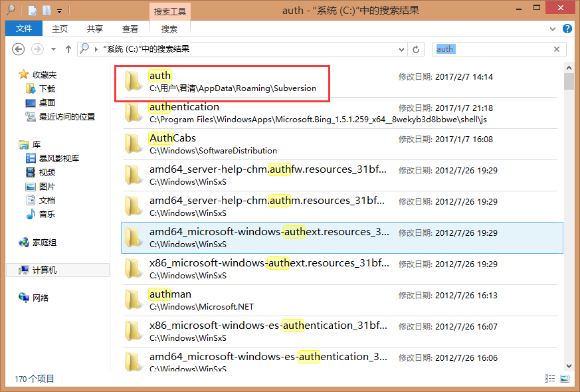Switch to the 共享 ribbon tab
580x392 pixels.
[95, 29]
